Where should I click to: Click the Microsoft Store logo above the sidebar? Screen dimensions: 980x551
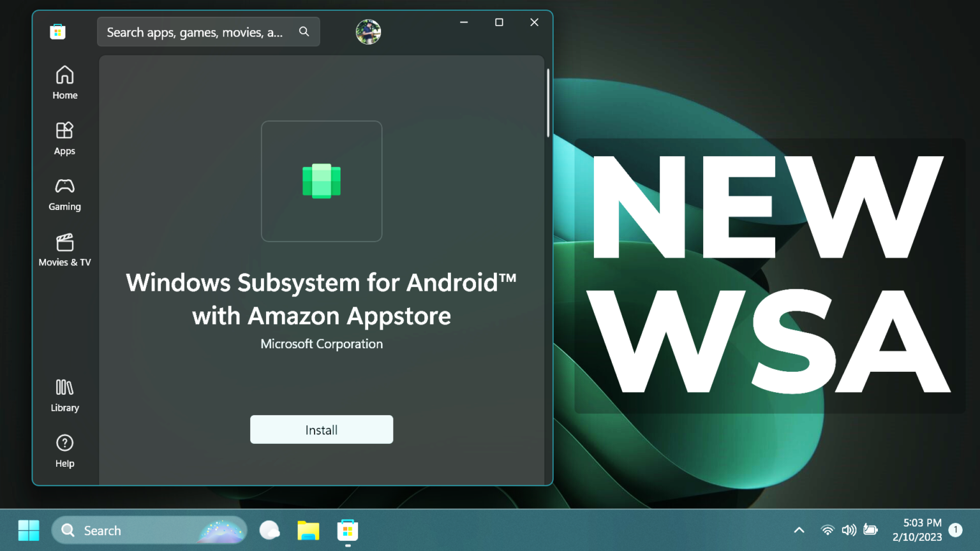click(x=57, y=31)
